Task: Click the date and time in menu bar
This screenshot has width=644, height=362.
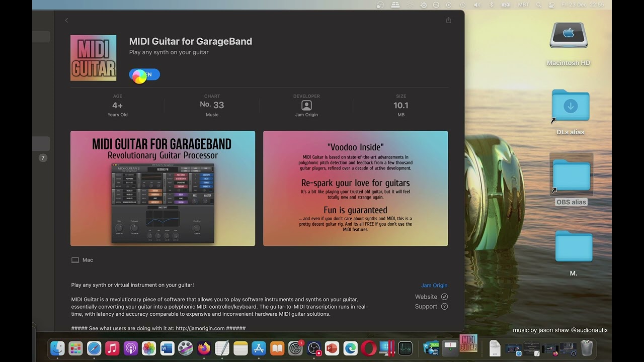Action: pos(584,5)
